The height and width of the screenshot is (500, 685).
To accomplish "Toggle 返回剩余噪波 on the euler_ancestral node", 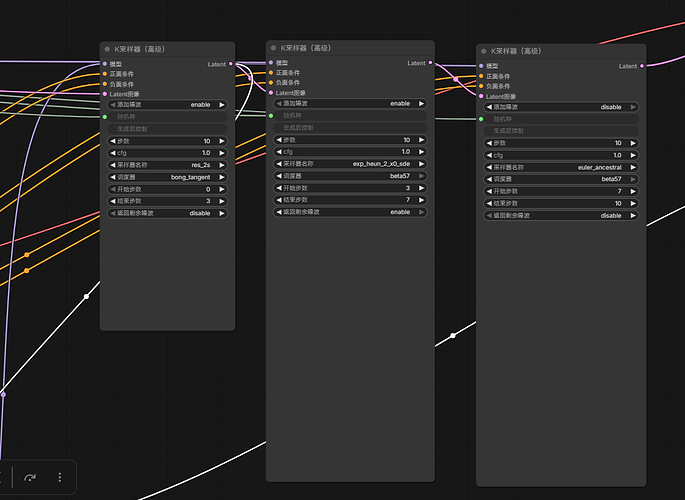I will coord(561,215).
